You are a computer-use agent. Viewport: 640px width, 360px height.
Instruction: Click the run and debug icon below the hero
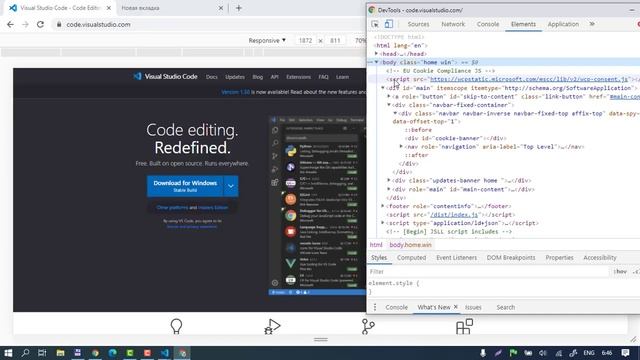(x=272, y=326)
